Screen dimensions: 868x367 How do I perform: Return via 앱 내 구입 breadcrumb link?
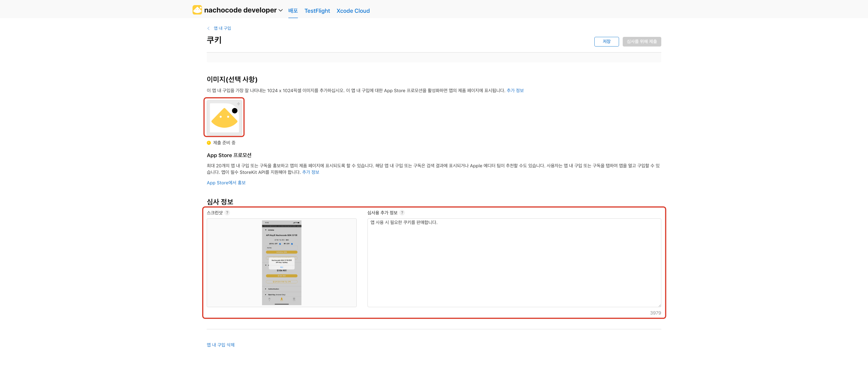222,28
